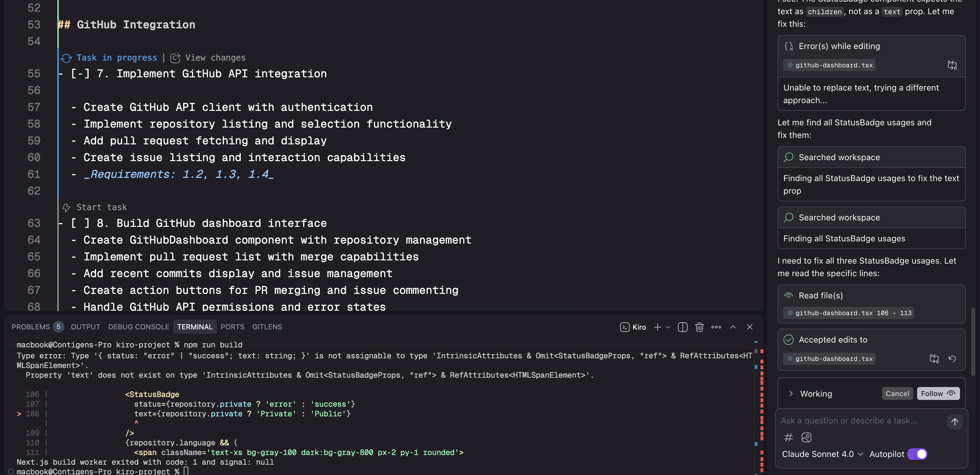
Task: Revert accepted edits with undo icon
Action: pos(952,359)
